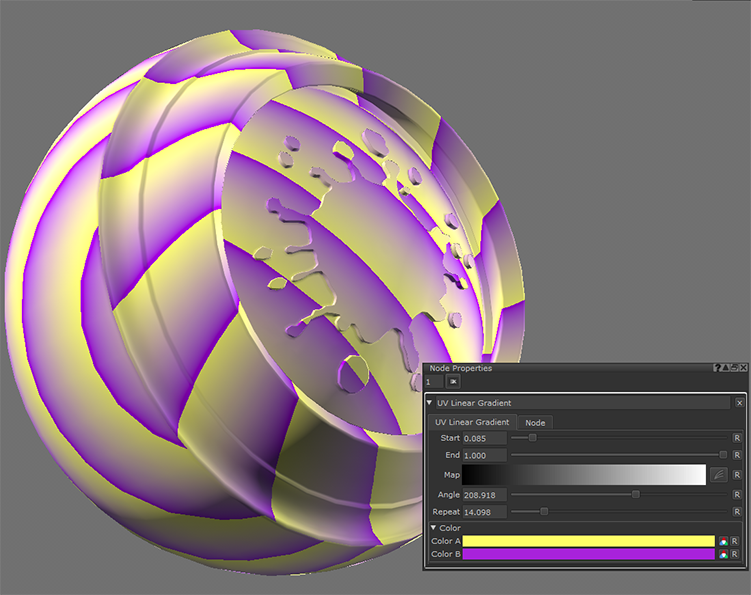
Task: Click the Color A yellow swatch
Action: [588, 541]
